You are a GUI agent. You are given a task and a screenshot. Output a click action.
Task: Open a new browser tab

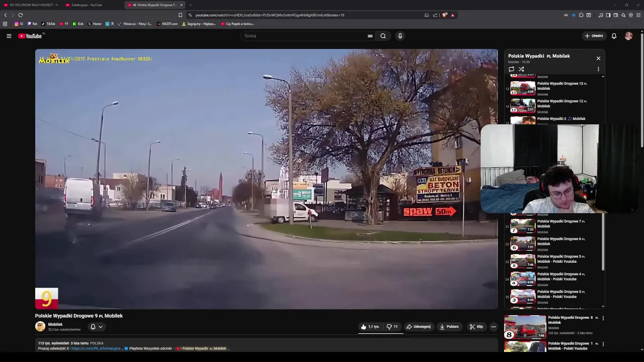[x=191, y=5]
